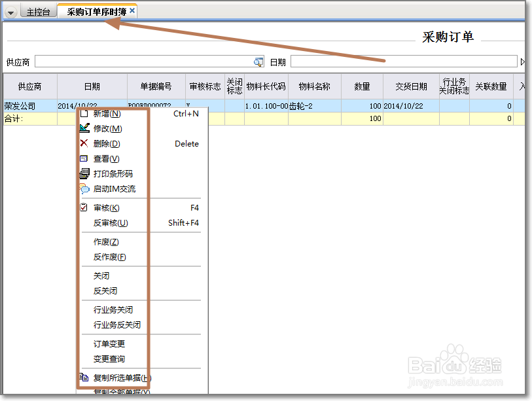Viewport: 532px width, 401px height.
Task: Click inside the 供应商 input field
Action: tap(144, 61)
